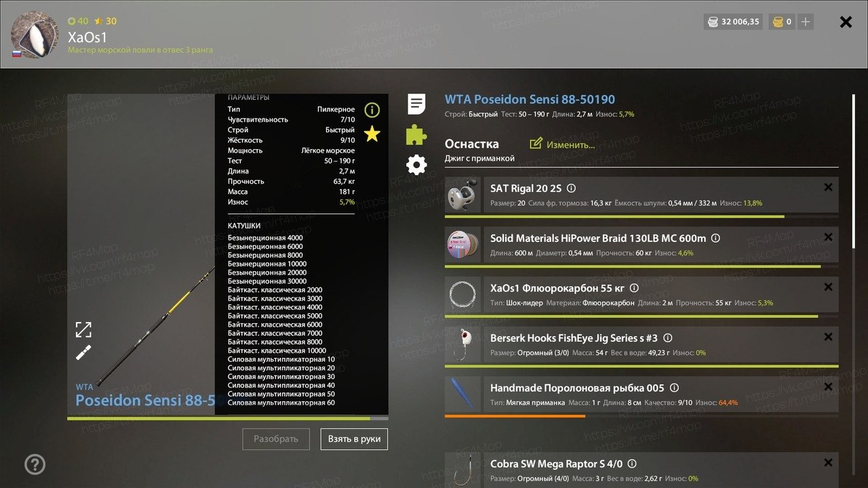The image size is (868, 488).
Task: Click the blue foam fish lure thumbnail
Action: pyautogui.click(x=463, y=394)
